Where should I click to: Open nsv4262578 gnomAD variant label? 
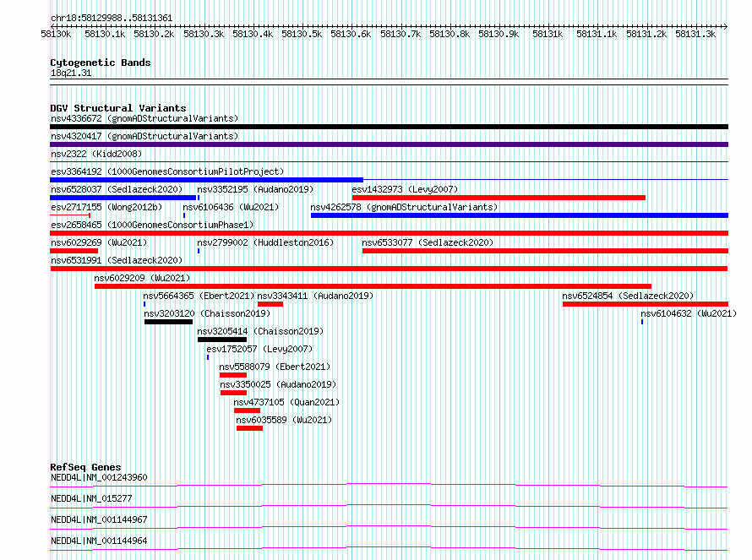(x=404, y=207)
